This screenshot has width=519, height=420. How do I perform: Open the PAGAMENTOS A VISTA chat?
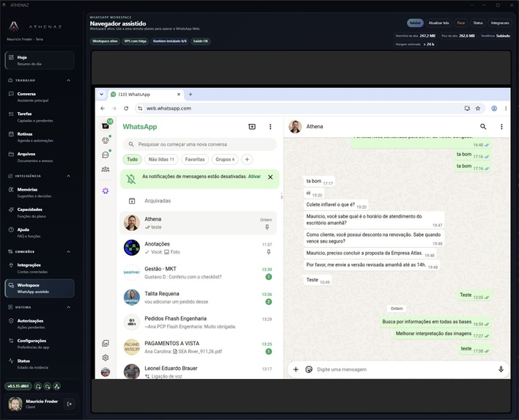point(199,347)
